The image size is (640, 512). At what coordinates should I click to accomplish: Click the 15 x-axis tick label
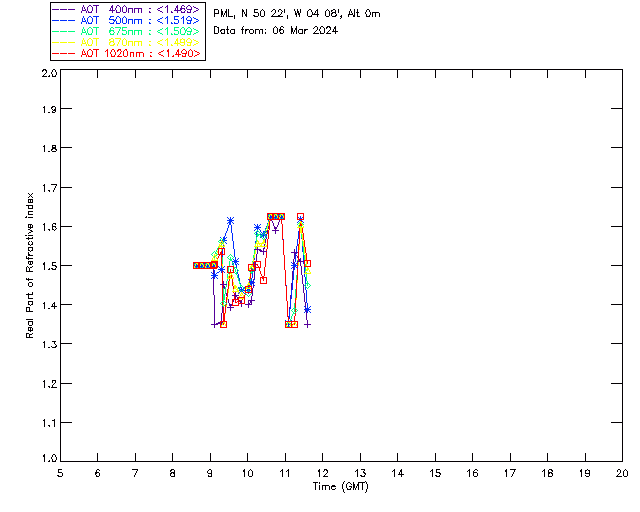pyautogui.click(x=435, y=473)
